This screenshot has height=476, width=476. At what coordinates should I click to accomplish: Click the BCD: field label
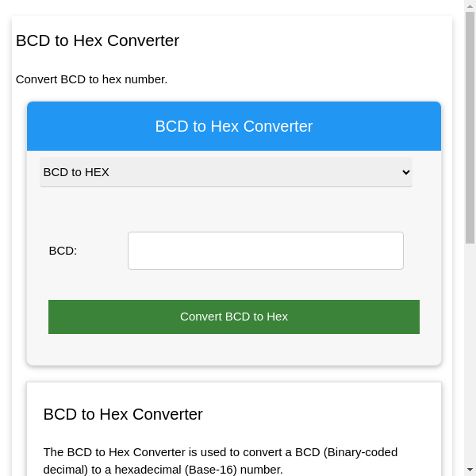coord(63,251)
